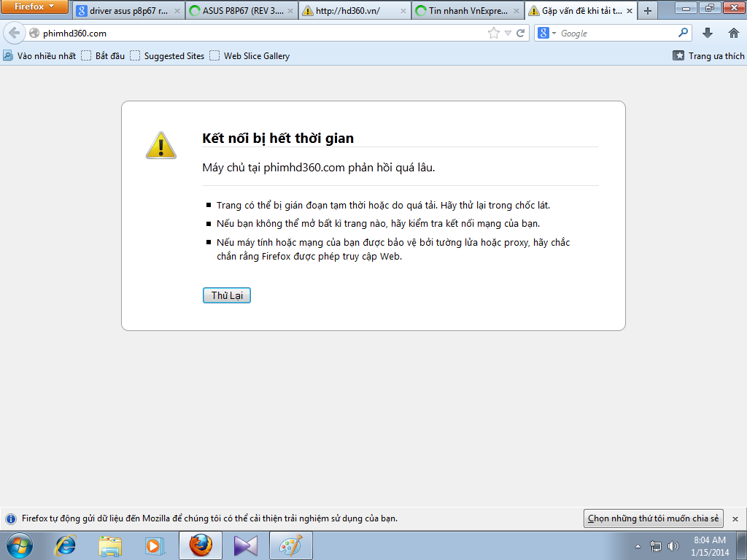The width and height of the screenshot is (747, 560).
Task: Switch to the 'http://hd360.vn/' tab
Action: pos(355,10)
